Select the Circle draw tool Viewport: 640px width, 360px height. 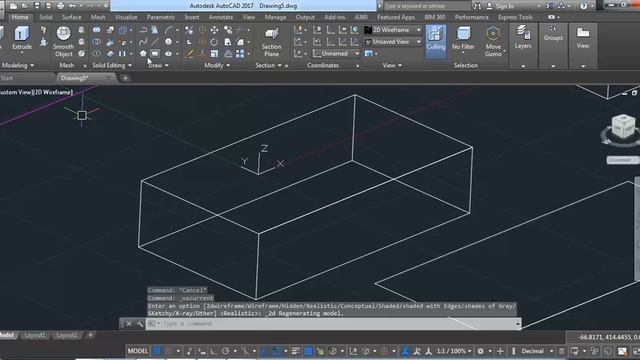point(168,42)
